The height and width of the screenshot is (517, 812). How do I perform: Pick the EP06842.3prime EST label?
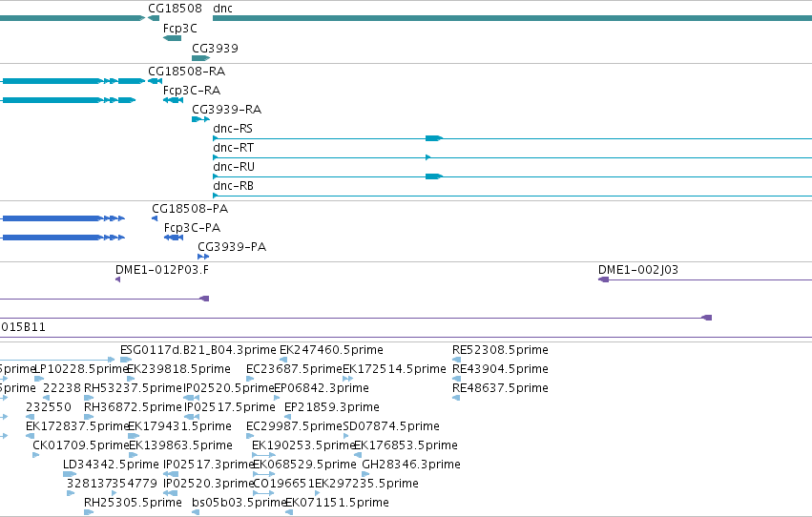pyautogui.click(x=322, y=388)
